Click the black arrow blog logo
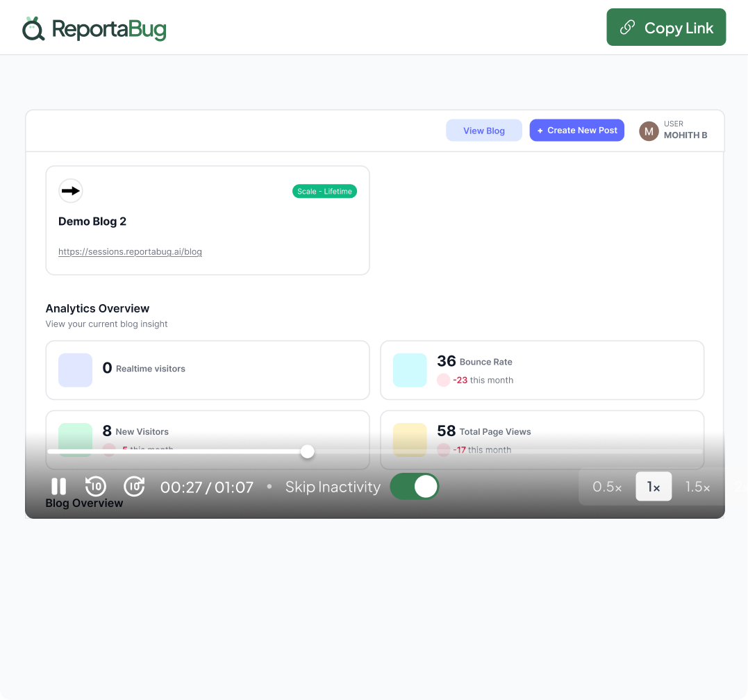Screen dimensions: 748x700 click(x=71, y=190)
